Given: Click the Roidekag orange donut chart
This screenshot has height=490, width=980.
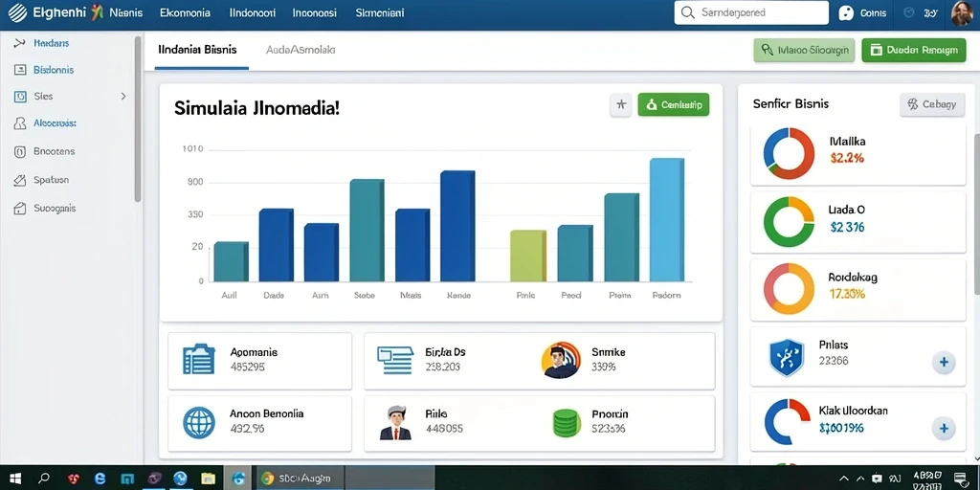Looking at the screenshot, I should (789, 289).
